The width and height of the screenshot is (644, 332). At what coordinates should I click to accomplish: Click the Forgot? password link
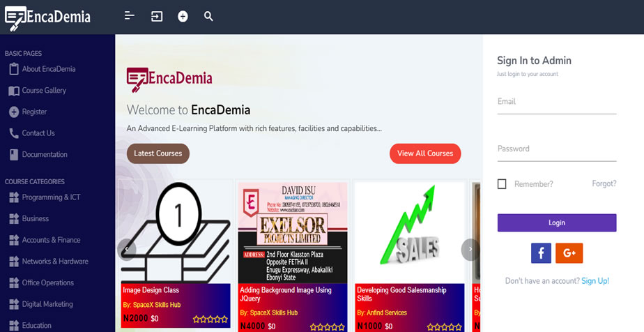point(604,183)
